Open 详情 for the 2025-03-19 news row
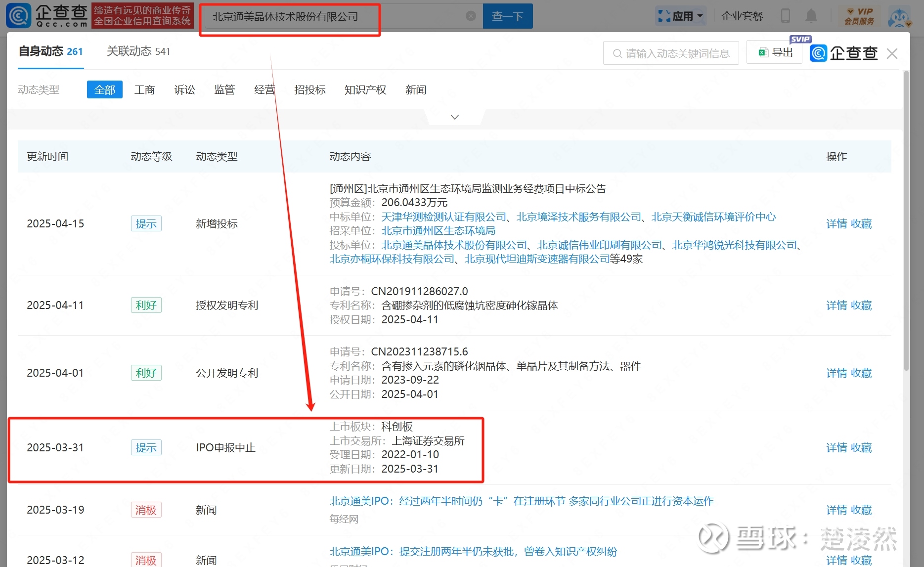Image resolution: width=924 pixels, height=567 pixels. tap(836, 510)
